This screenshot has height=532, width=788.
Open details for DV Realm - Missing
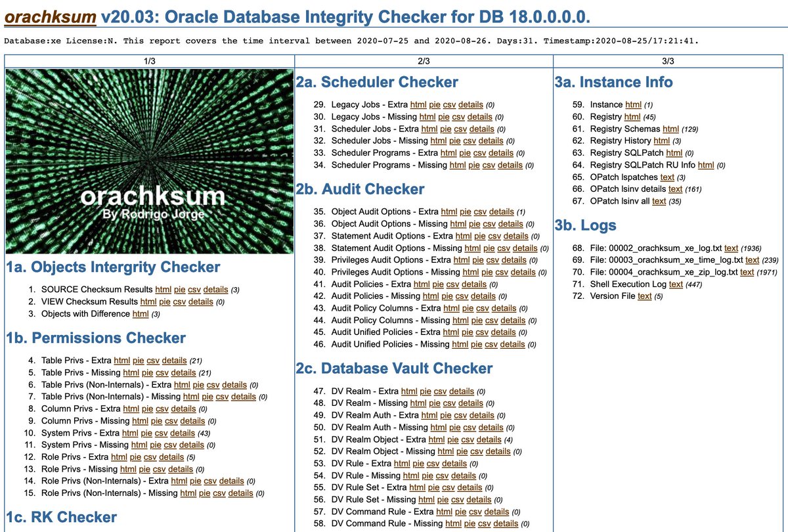pos(471,403)
